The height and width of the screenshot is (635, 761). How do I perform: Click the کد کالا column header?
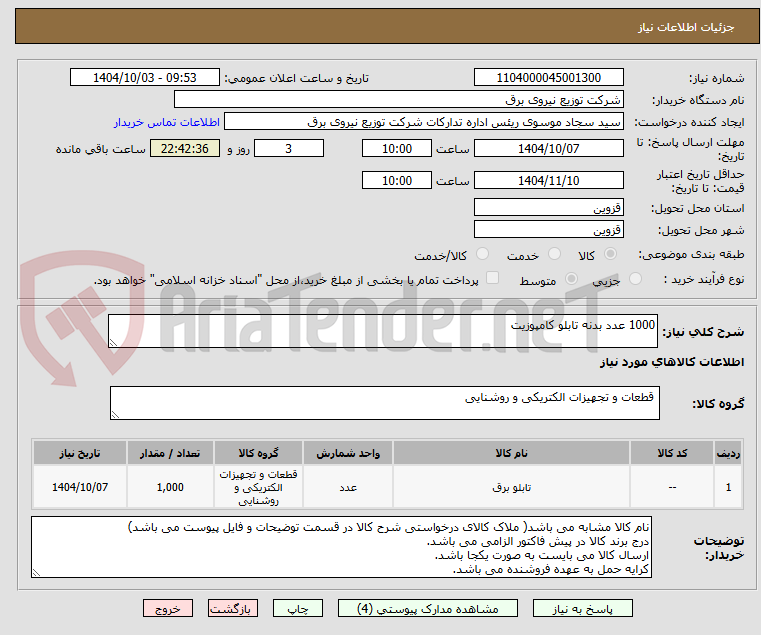pyautogui.click(x=672, y=453)
